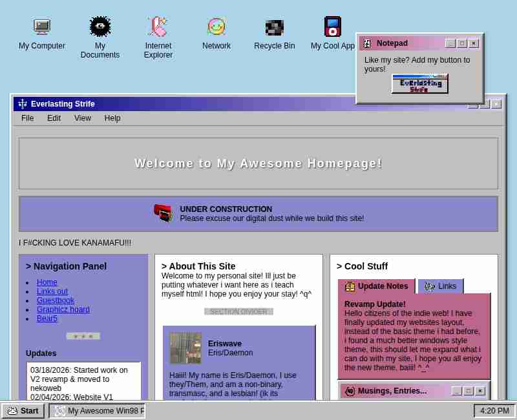Click the Everlasting Strife site button in Notepad
517x420 pixels.
click(420, 84)
